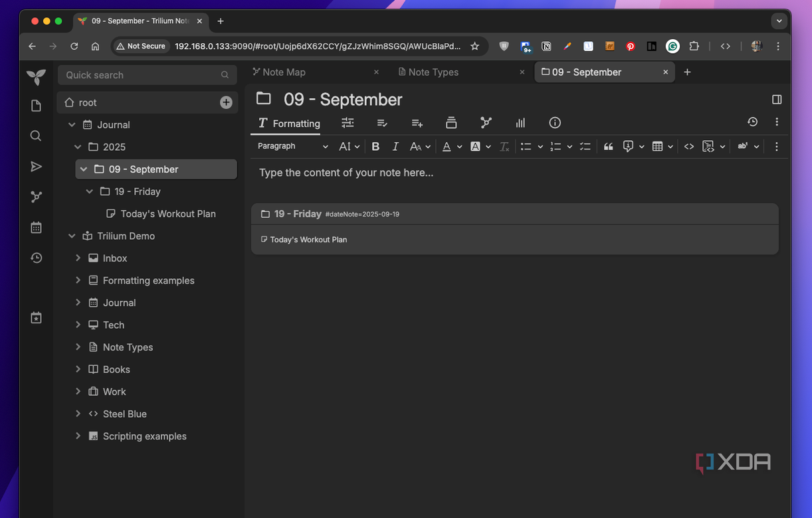Switch to the Note Types tab
The width and height of the screenshot is (812, 518).
463,72
